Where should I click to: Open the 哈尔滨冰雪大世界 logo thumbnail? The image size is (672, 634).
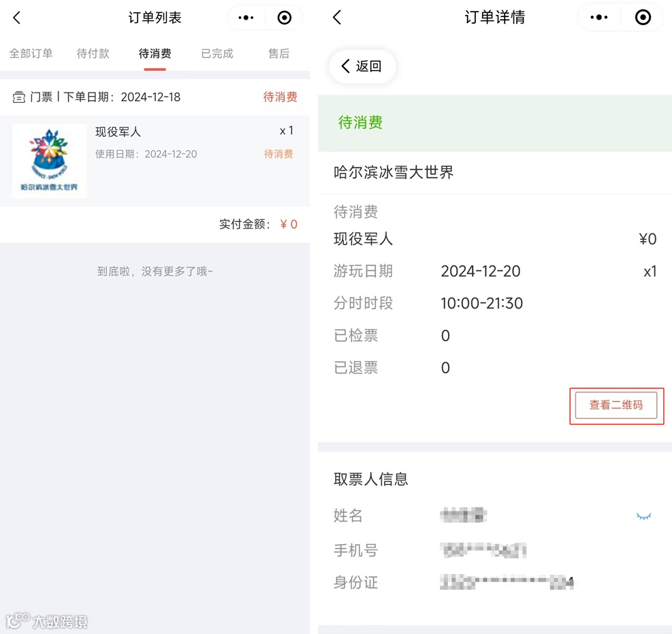(50, 161)
